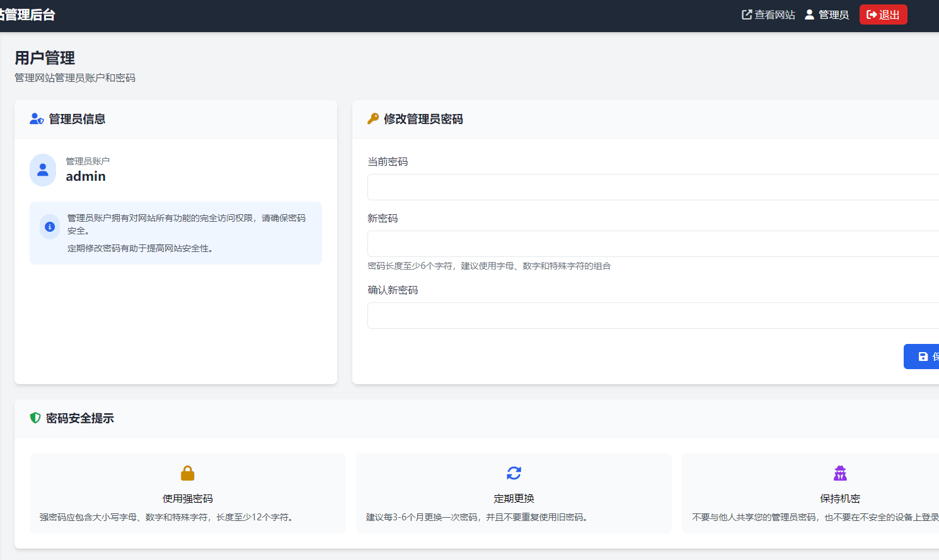Click the 管理员信息 card title

point(77,119)
